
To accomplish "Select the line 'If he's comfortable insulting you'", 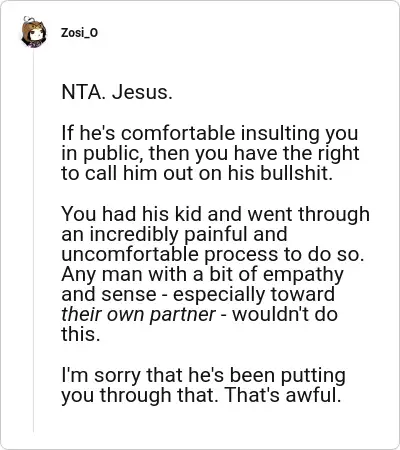I will pos(210,133).
